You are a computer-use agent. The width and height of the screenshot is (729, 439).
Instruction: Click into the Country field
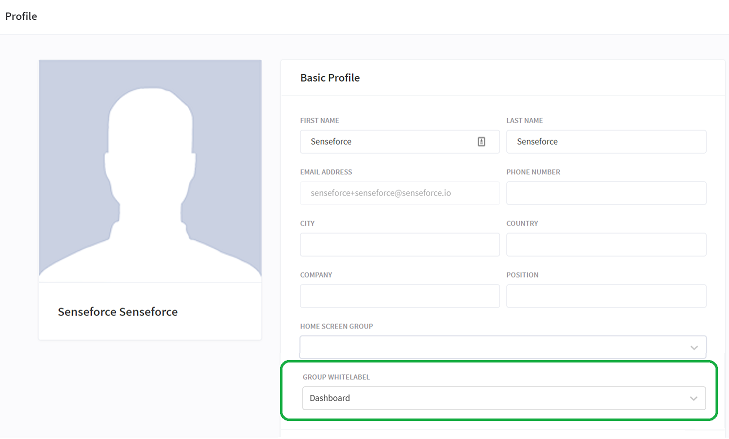coord(606,245)
